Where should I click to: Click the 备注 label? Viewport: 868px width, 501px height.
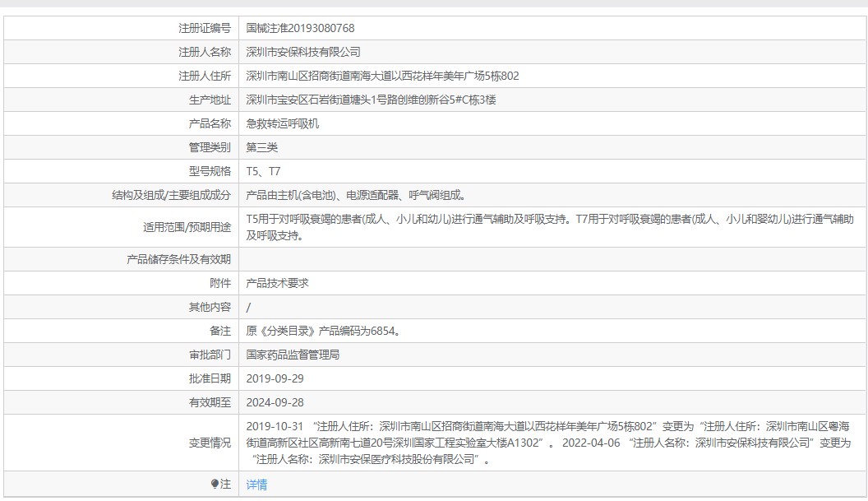coord(220,331)
